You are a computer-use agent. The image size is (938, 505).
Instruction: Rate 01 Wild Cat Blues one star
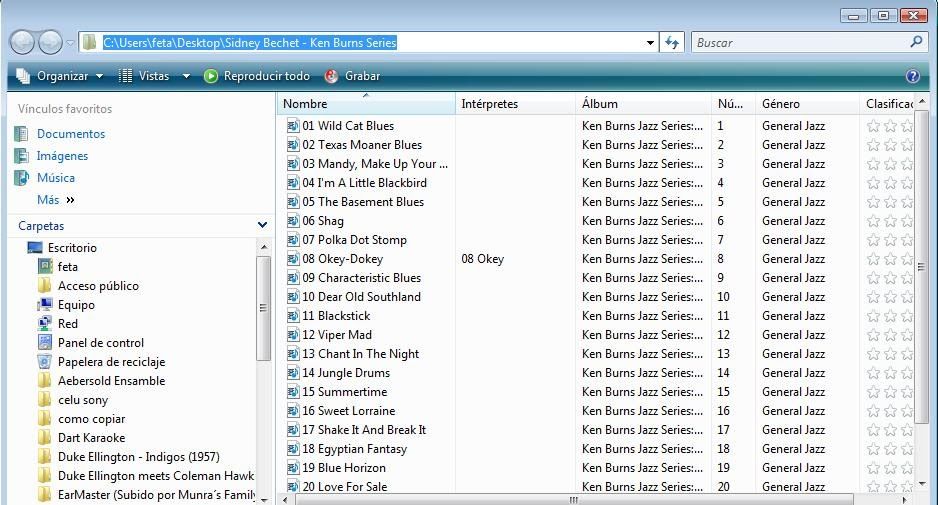(x=873, y=126)
